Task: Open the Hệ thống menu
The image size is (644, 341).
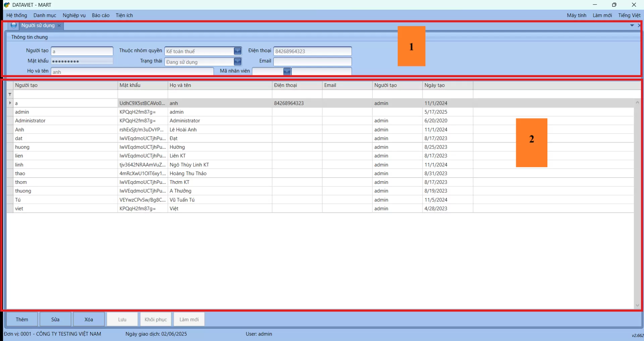Action: click(17, 15)
